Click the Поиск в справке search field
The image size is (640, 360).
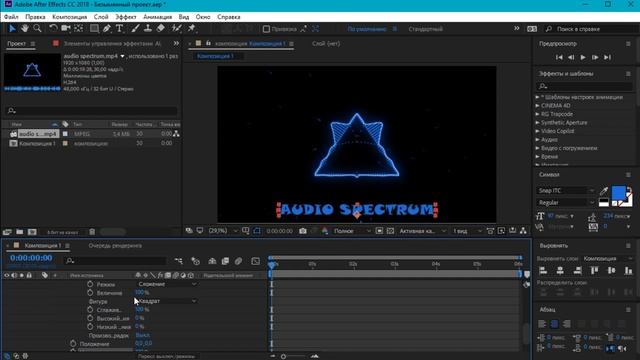(592, 29)
